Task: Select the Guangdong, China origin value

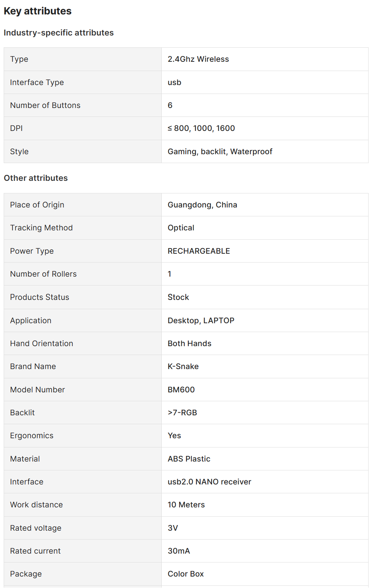Action: pyautogui.click(x=202, y=205)
